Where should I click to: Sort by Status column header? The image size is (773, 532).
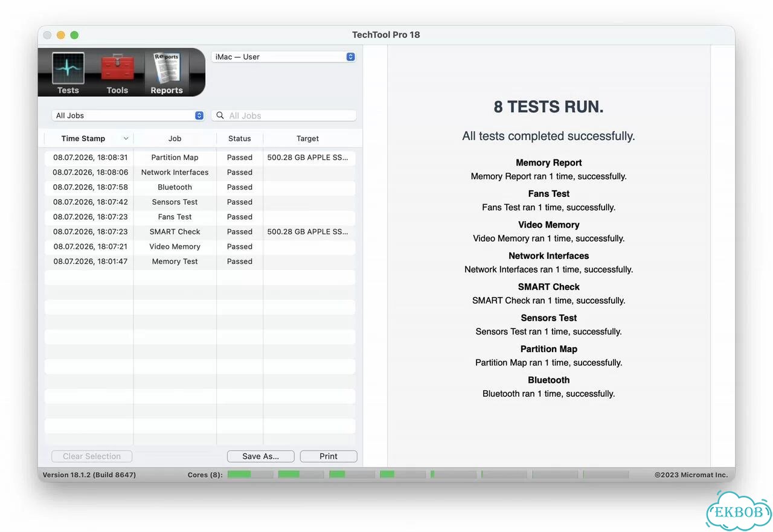tap(240, 138)
